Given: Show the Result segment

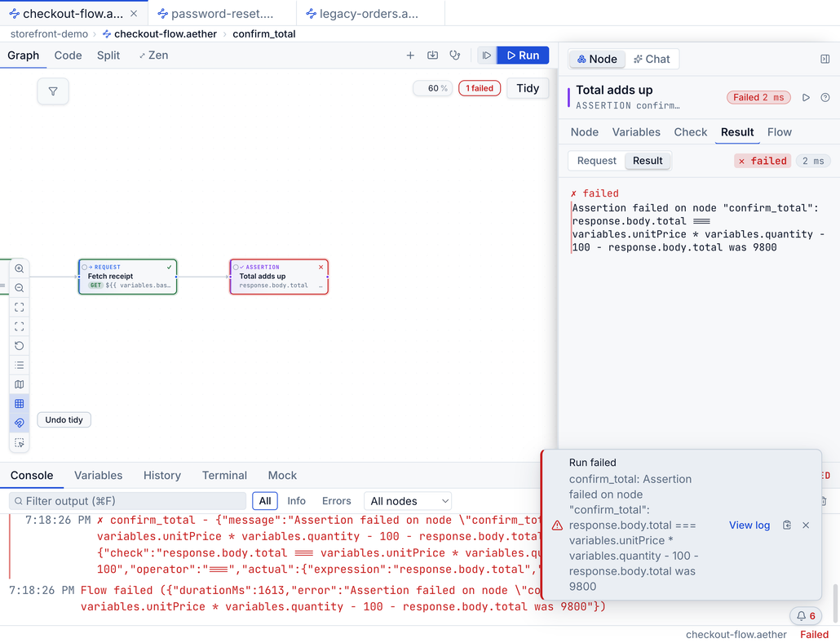Looking at the screenshot, I should click(x=648, y=161).
